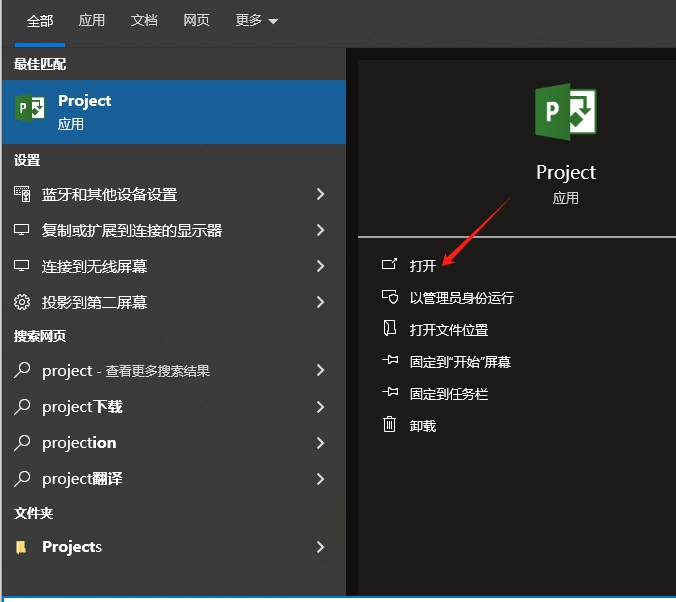
Task: Click the magnifier icon beside projection
Action: click(22, 442)
